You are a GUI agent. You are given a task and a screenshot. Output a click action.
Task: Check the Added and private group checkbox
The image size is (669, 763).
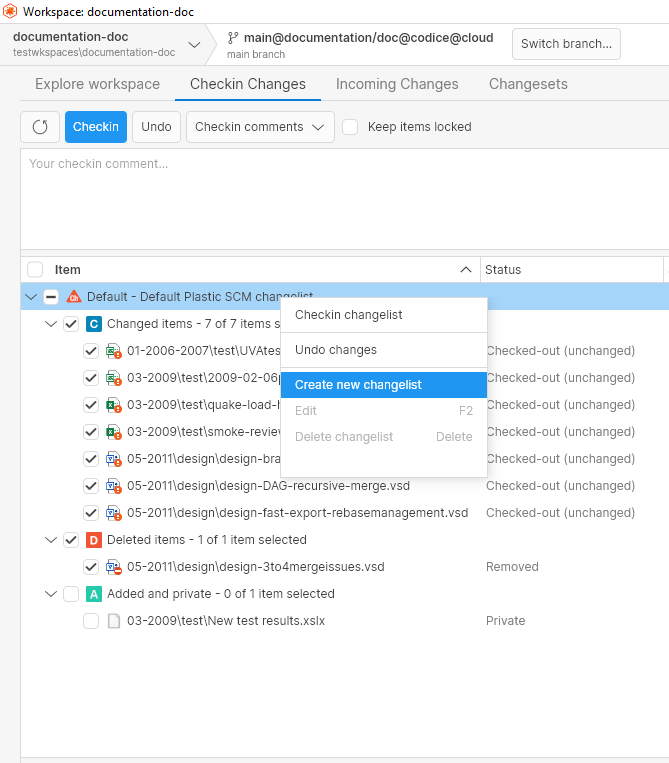pos(71,594)
